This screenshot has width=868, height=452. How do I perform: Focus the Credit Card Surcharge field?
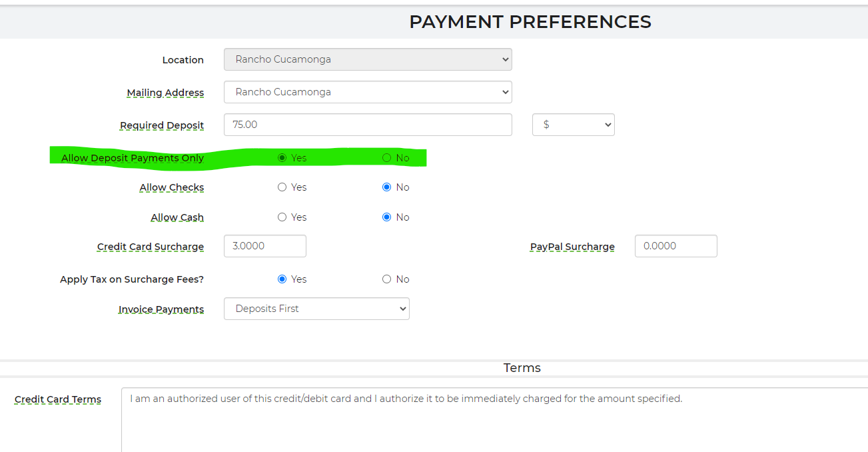264,246
